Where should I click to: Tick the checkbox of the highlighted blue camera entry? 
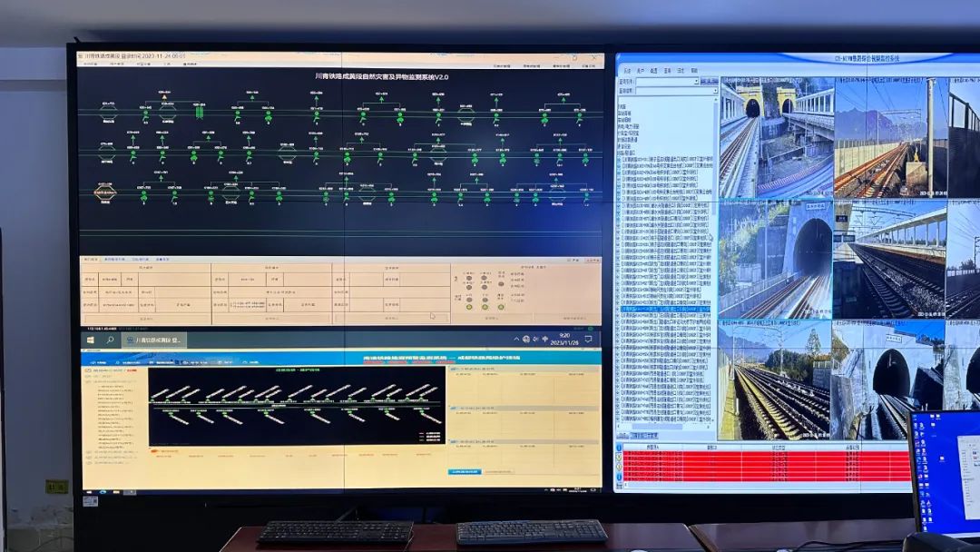point(620,309)
